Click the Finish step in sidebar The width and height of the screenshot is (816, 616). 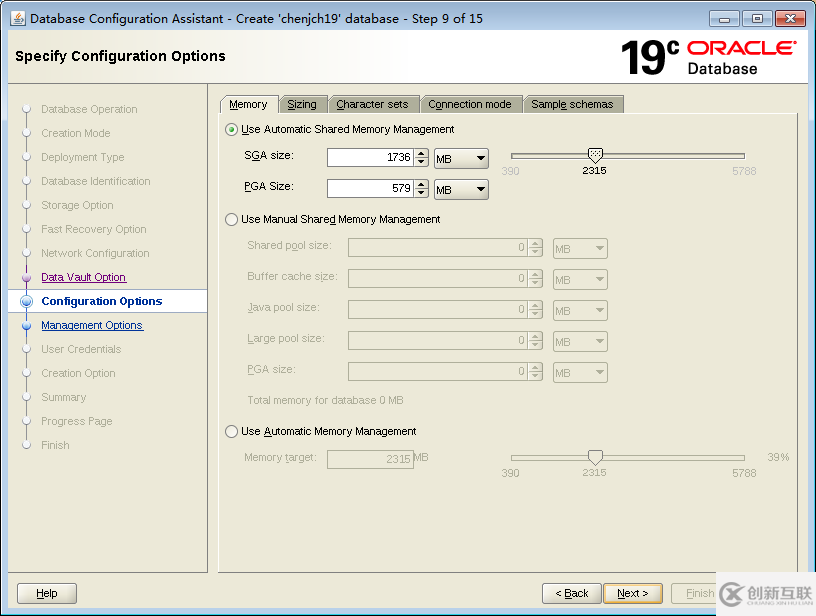click(x=55, y=445)
